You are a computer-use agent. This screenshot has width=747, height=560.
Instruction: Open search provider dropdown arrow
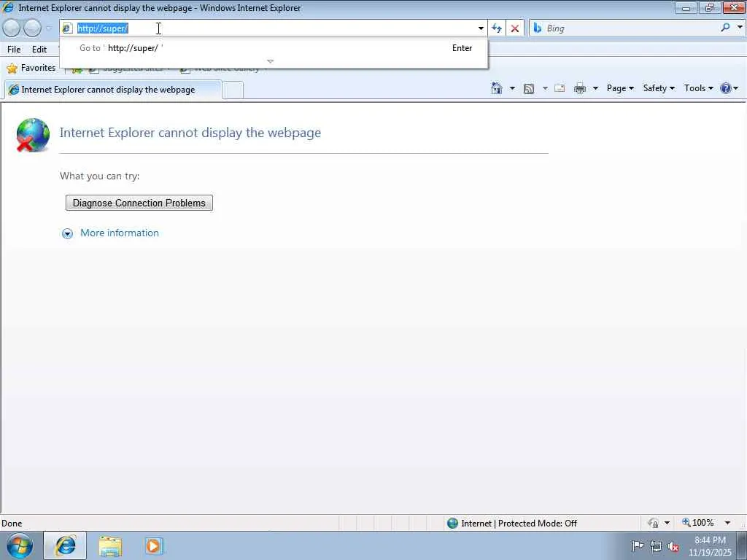click(x=740, y=28)
